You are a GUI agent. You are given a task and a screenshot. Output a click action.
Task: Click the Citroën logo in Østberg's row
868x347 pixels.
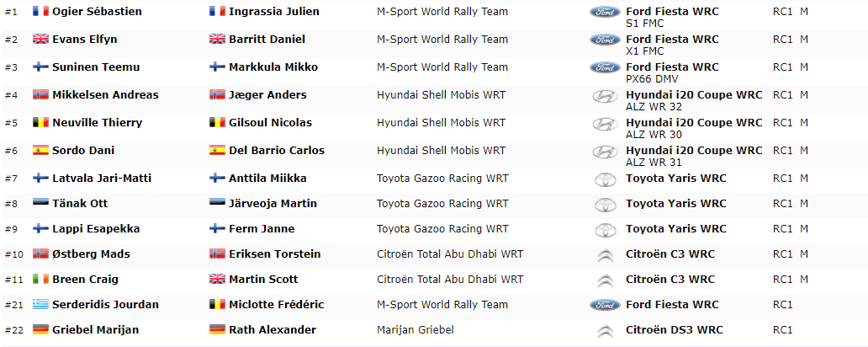[605, 255]
